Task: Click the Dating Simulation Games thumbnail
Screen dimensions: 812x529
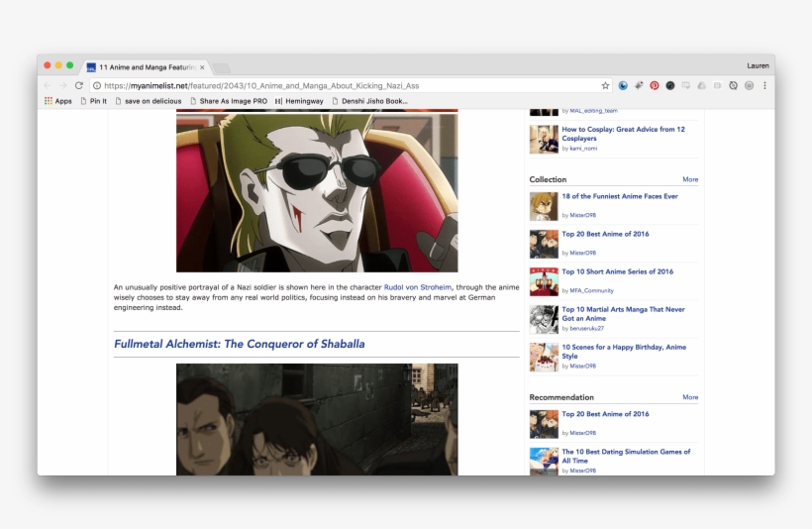Action: (544, 461)
